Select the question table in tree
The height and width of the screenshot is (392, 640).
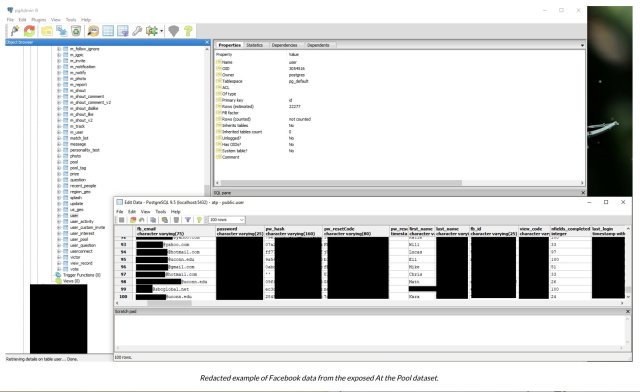tap(78, 180)
